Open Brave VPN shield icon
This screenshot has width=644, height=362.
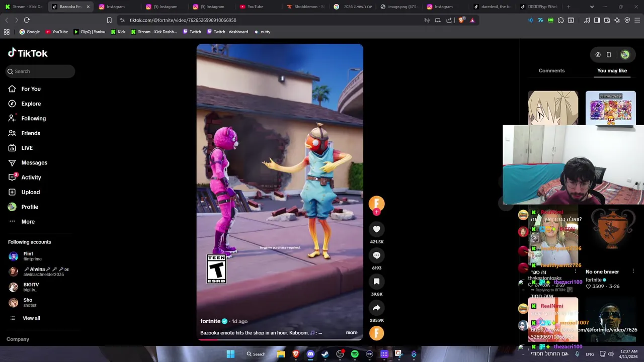tap(627, 20)
